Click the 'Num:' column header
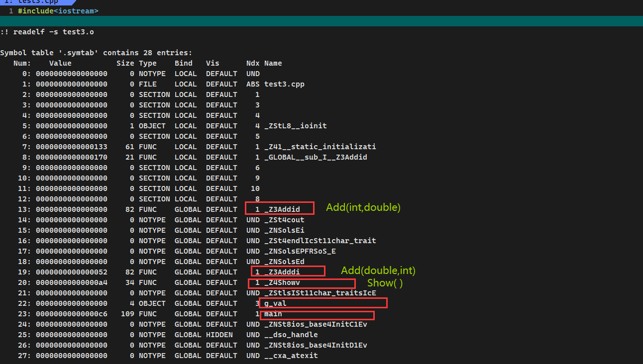The width and height of the screenshot is (643, 364). [22, 63]
